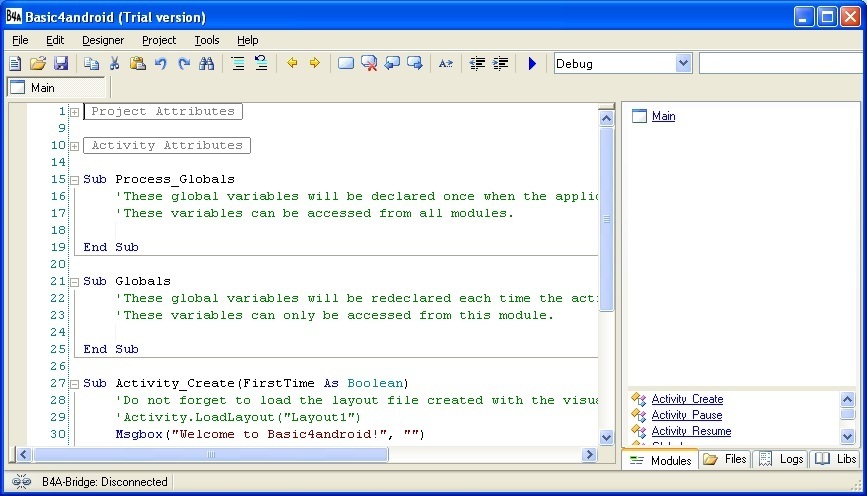The image size is (867, 496).
Task: Open the Help menu
Action: [x=248, y=40]
